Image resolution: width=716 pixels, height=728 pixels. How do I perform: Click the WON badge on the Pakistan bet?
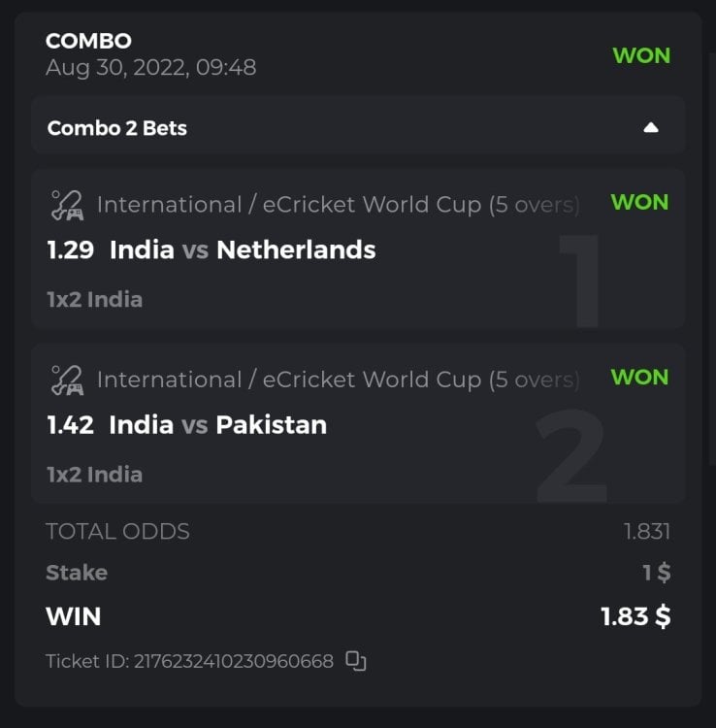click(639, 377)
